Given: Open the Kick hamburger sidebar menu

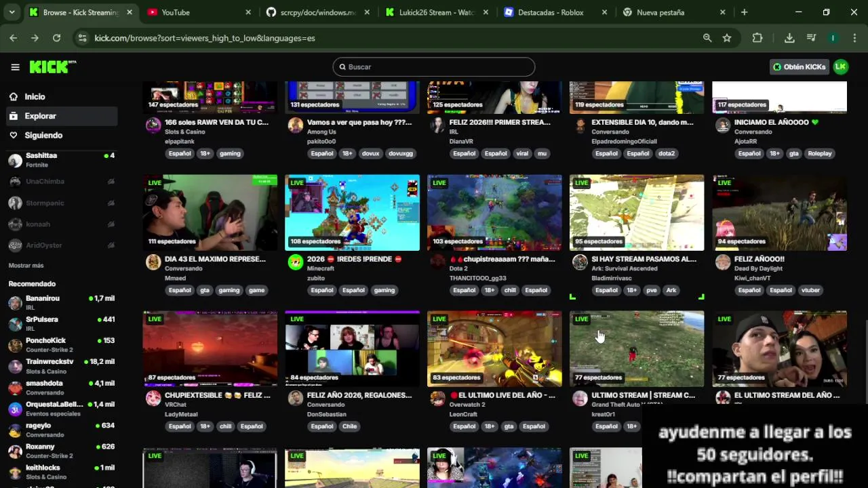Looking at the screenshot, I should click(x=15, y=67).
